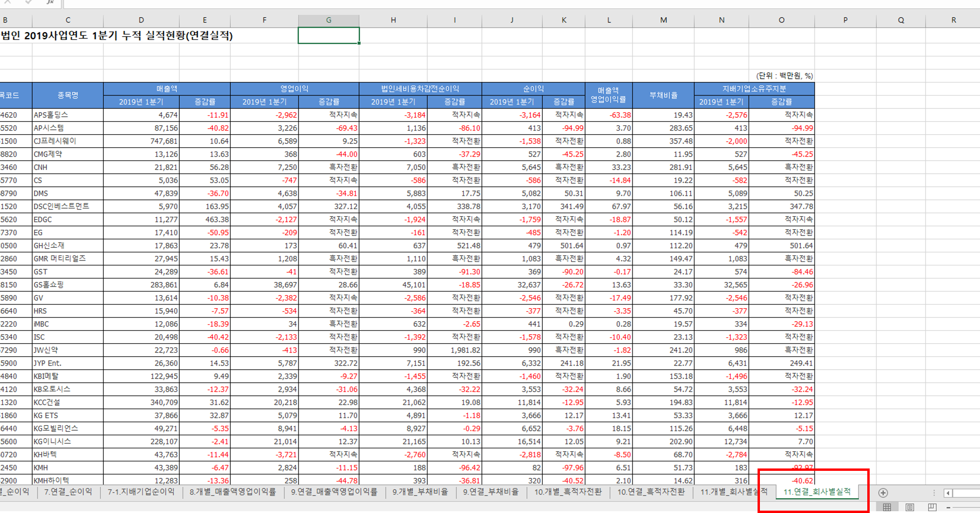The height and width of the screenshot is (513, 980).
Task: Select the GMR 머티리얼즈 company name cell
Action: coord(68,258)
